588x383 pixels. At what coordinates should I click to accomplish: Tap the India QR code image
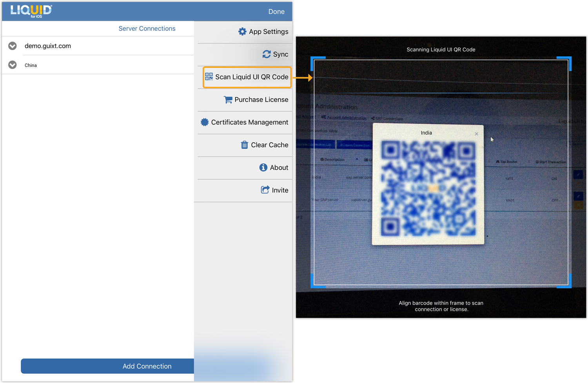[x=428, y=189]
